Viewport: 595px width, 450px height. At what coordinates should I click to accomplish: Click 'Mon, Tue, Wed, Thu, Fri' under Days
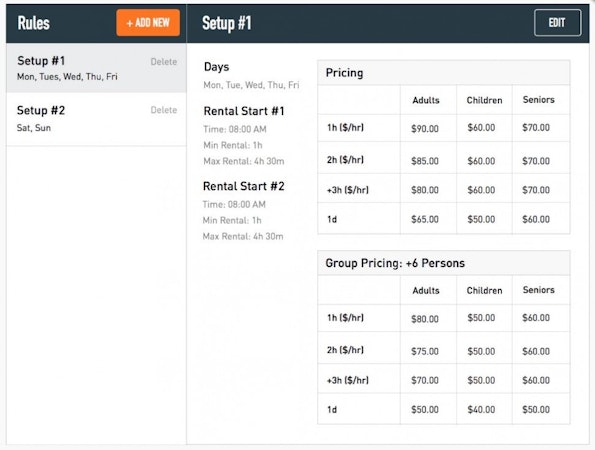(251, 85)
